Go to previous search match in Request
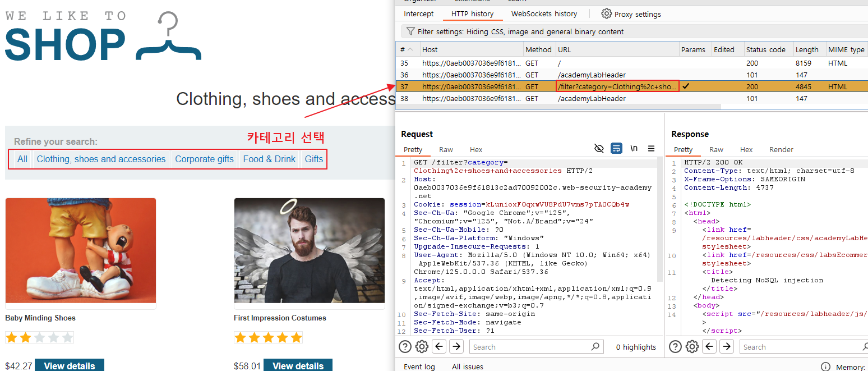The width and height of the screenshot is (868, 371). pos(440,346)
